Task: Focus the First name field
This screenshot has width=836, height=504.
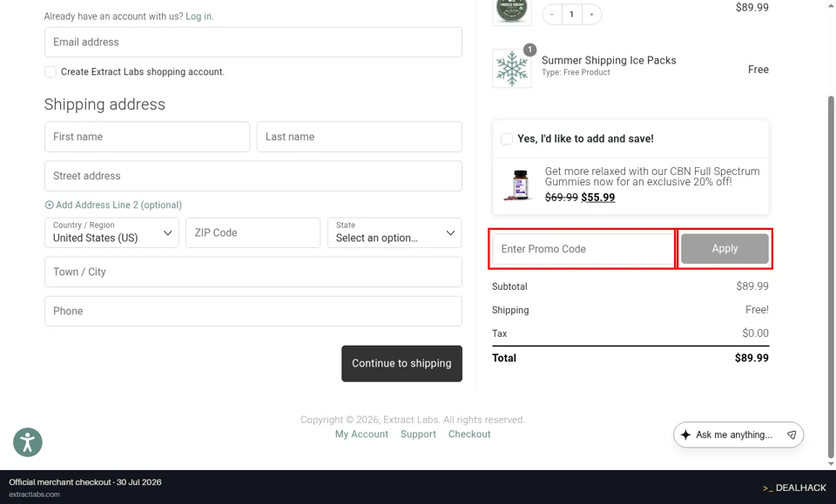Action: tap(147, 137)
